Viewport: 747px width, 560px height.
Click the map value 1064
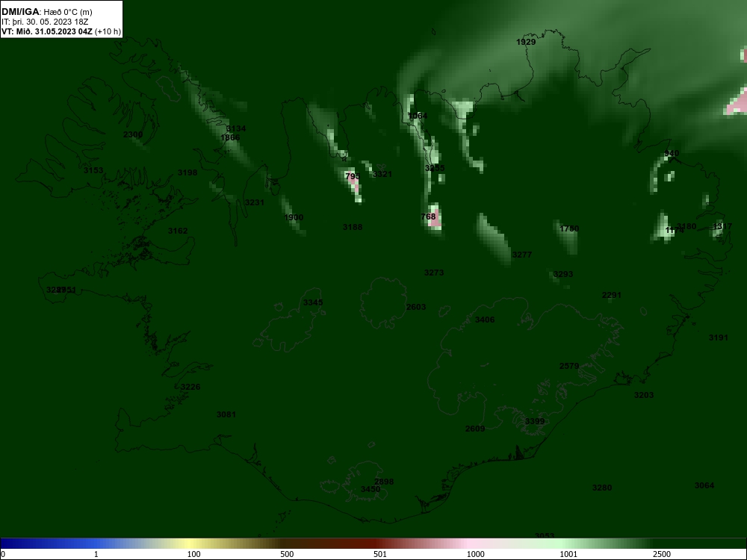click(418, 116)
